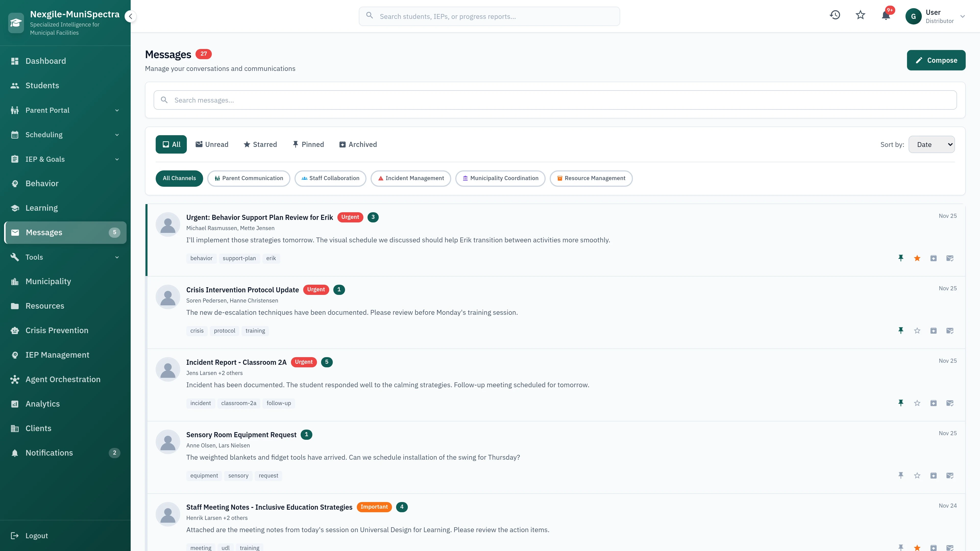
Task: Open the Logout link at the bottom
Action: click(36, 535)
